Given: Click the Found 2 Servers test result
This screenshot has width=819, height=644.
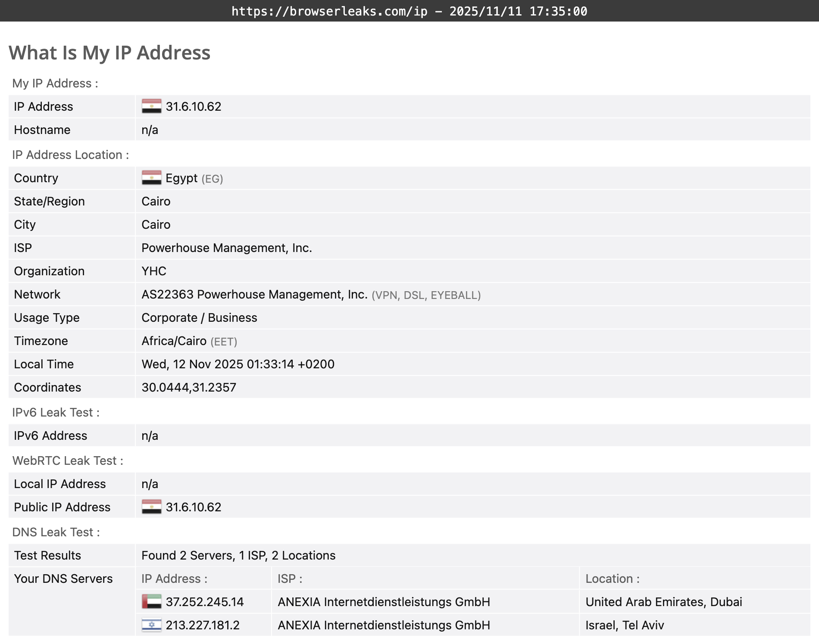Looking at the screenshot, I should tap(238, 555).
